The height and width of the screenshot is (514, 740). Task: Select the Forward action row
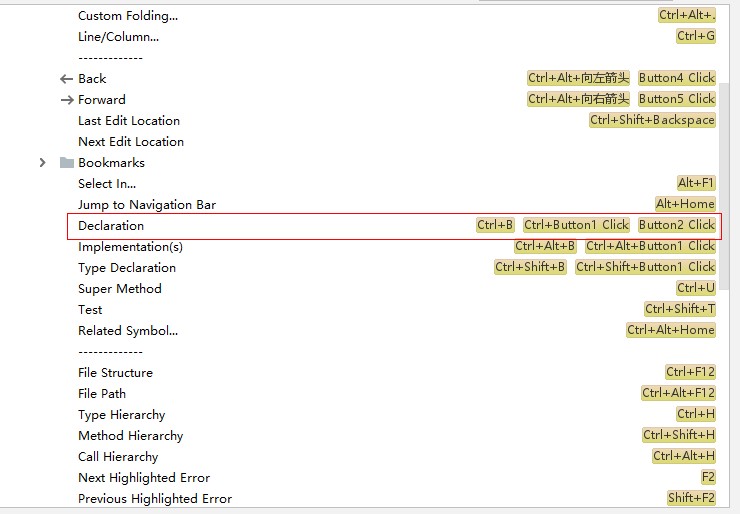tap(101, 100)
